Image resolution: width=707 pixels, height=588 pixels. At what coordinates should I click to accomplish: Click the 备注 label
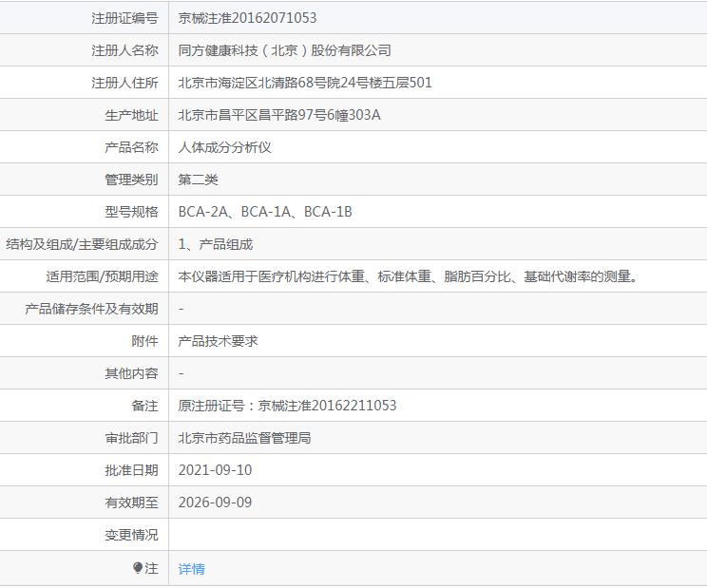tap(144, 406)
